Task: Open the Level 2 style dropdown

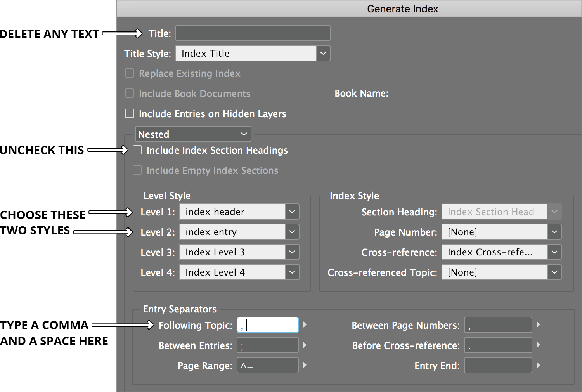Action: [x=292, y=232]
